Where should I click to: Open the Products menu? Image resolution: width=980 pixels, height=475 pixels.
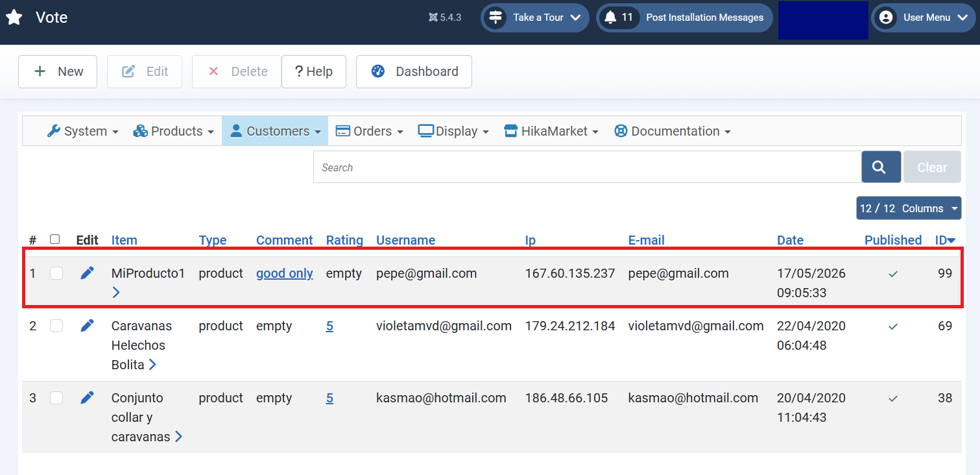point(173,131)
